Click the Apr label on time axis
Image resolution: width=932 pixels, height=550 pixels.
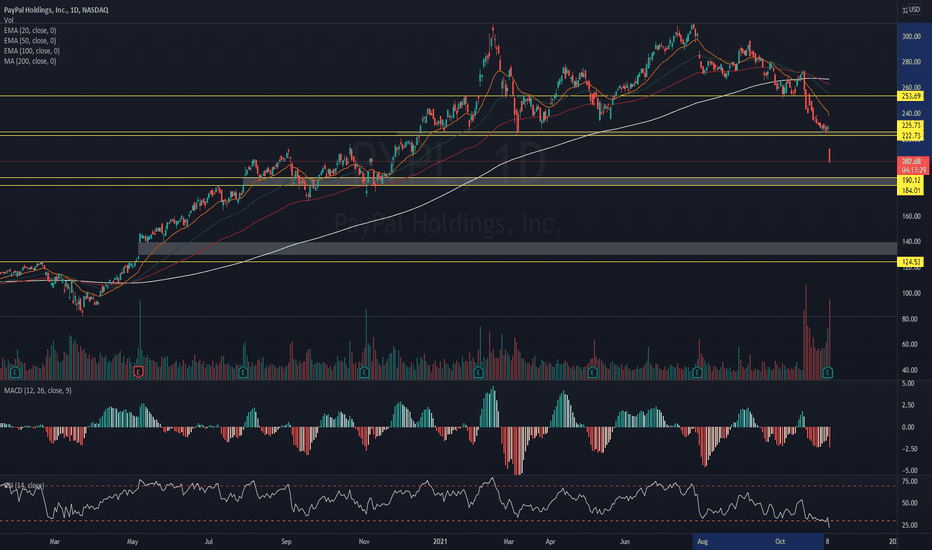tap(550, 541)
